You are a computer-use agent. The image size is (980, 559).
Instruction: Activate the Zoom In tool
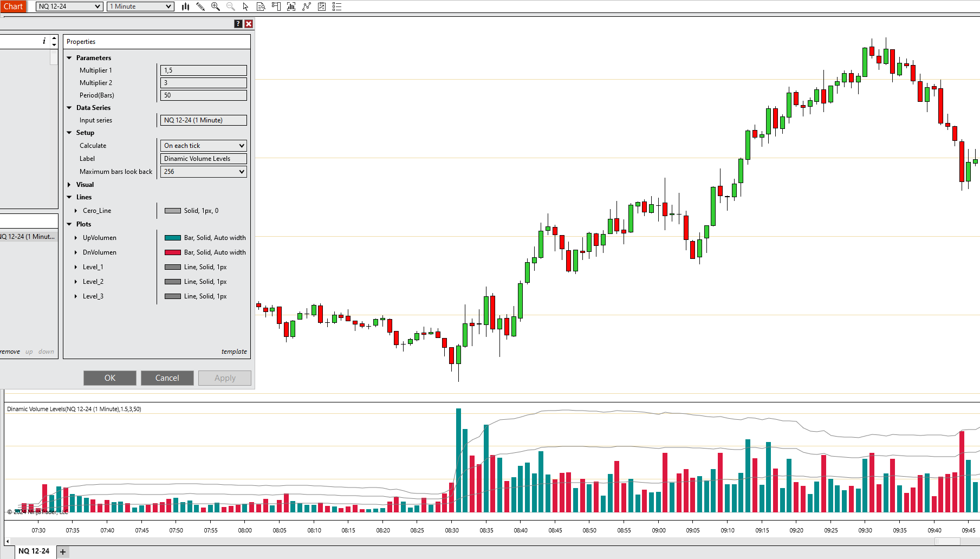(215, 6)
